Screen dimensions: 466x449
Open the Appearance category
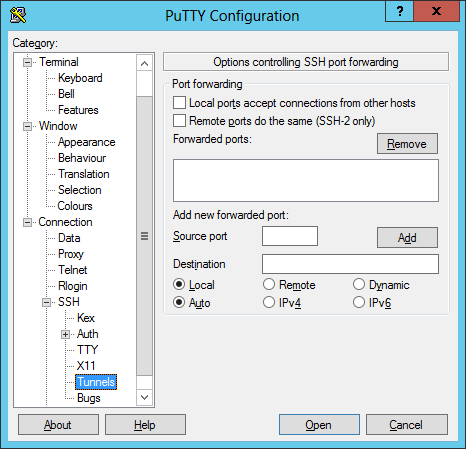point(87,142)
